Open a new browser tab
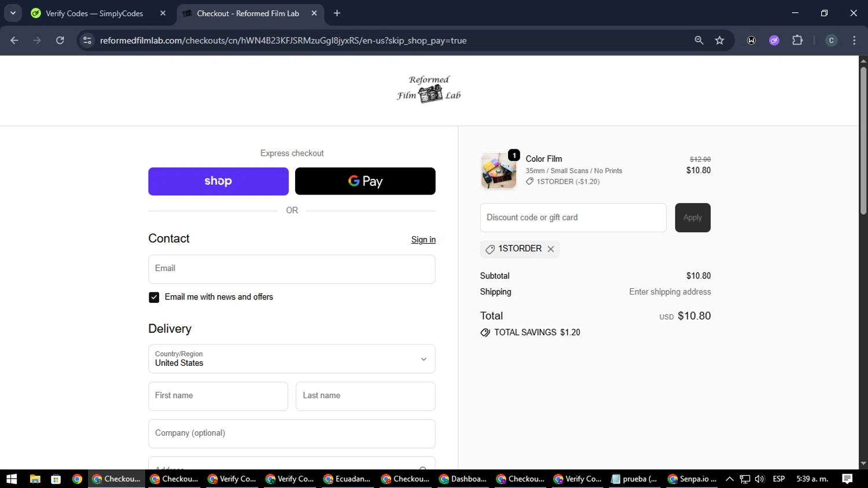This screenshot has width=868, height=488. click(x=337, y=13)
